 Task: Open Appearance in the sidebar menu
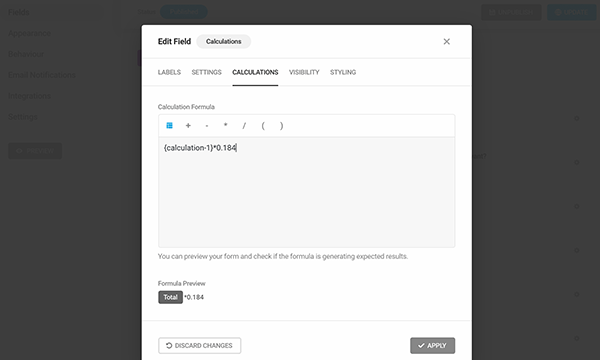(29, 33)
